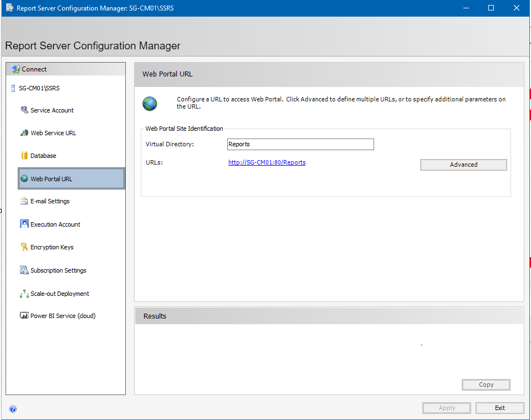Screen dimensions: 531x420
Task: Click the Encryption Keys icon
Action: pyautogui.click(x=24, y=247)
